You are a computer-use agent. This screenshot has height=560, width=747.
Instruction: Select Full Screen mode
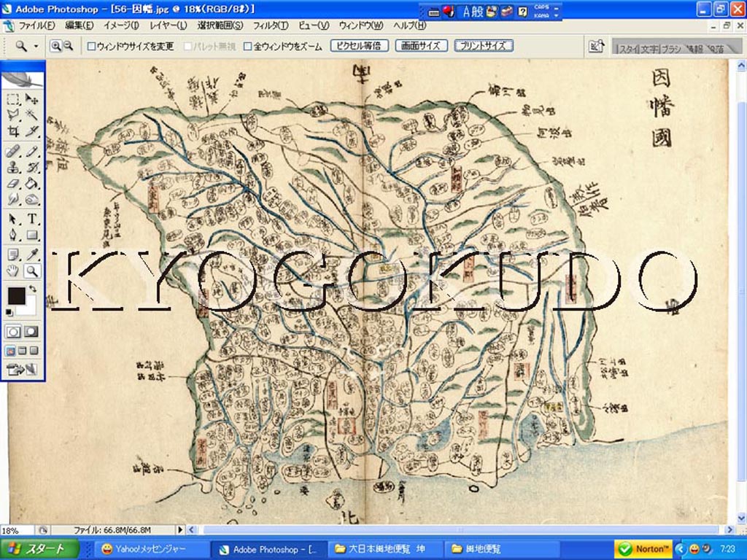[x=34, y=351]
